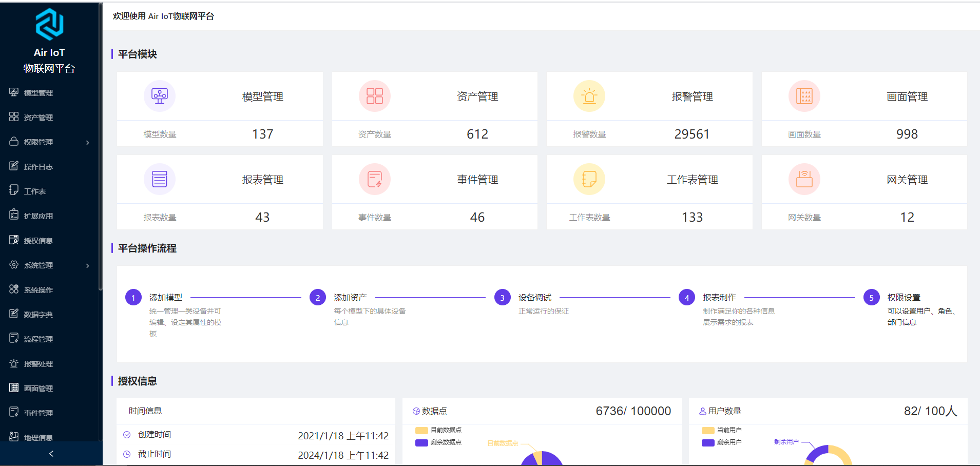Click the 数据点 count 6736/ 100000
The image size is (980, 466).
tap(633, 411)
